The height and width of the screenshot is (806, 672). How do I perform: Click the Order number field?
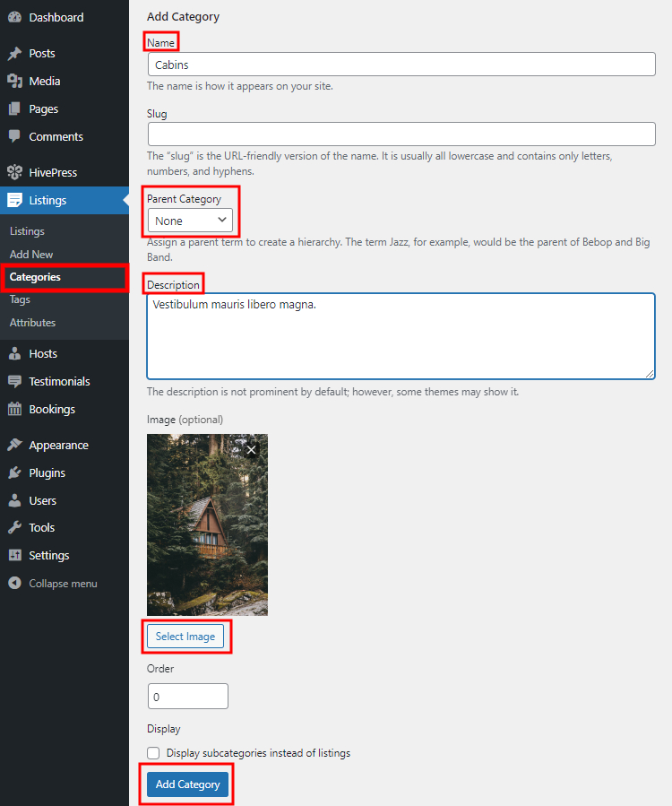pos(187,696)
